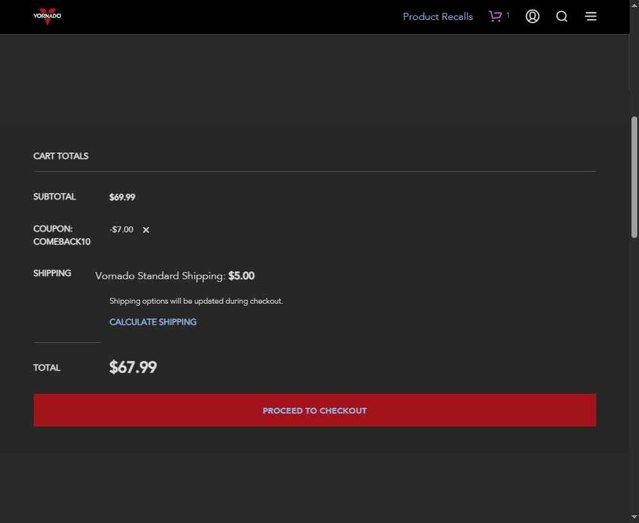The image size is (639, 523).
Task: Open the Vornado logo home link
Action: [x=47, y=16]
